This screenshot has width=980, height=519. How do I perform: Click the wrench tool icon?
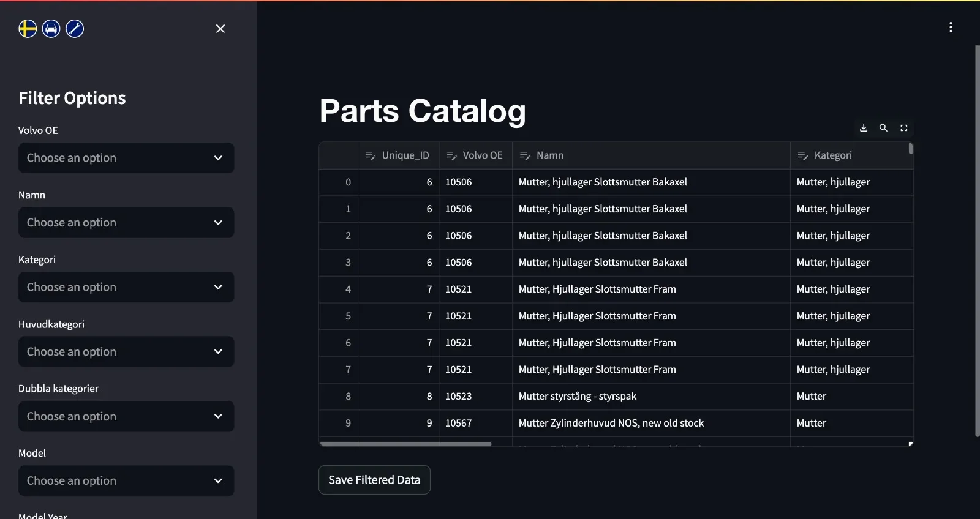[75, 29]
